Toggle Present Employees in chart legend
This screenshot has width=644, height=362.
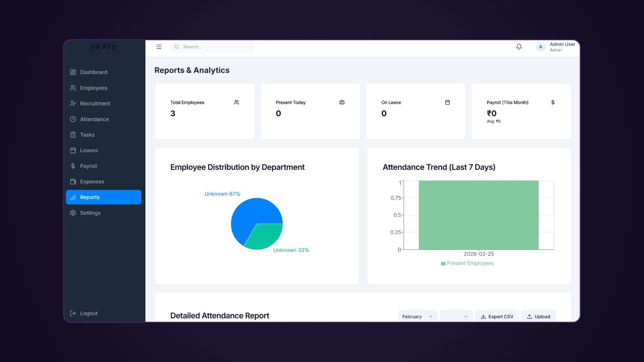(467, 263)
